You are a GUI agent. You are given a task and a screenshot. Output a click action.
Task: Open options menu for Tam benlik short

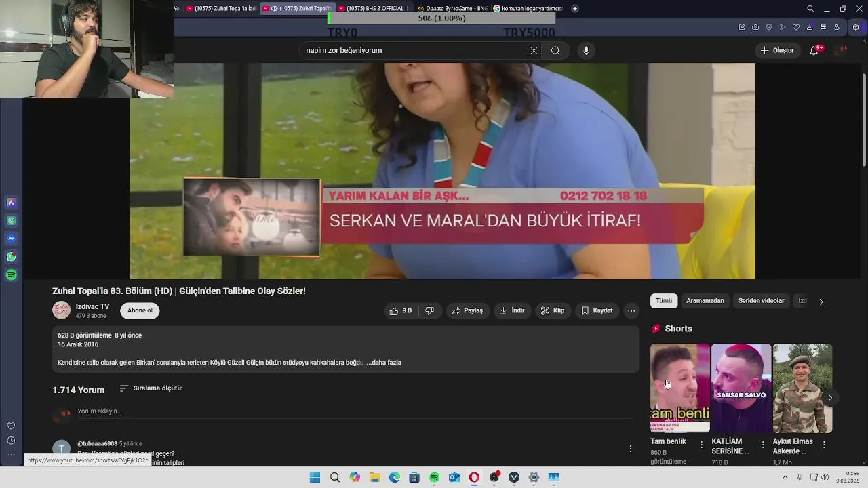pos(702,445)
